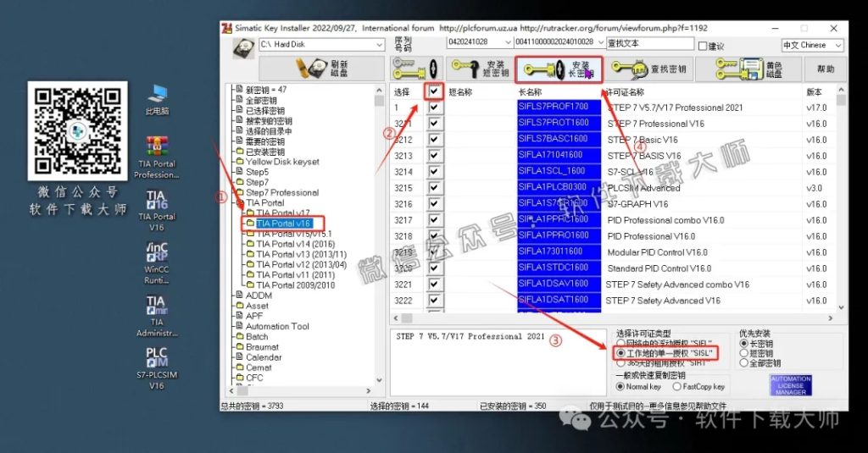Launch TIA Portal V16 desktop shortcut

[x=157, y=211]
